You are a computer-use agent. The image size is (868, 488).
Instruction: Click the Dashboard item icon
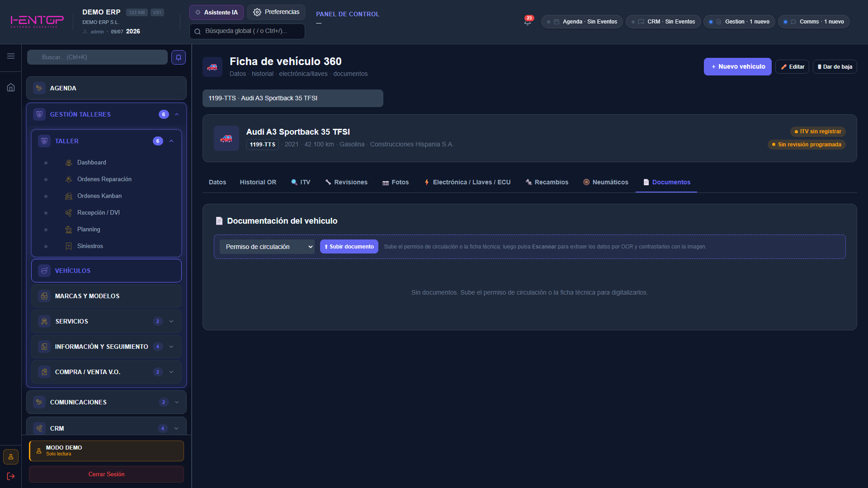[x=69, y=163]
